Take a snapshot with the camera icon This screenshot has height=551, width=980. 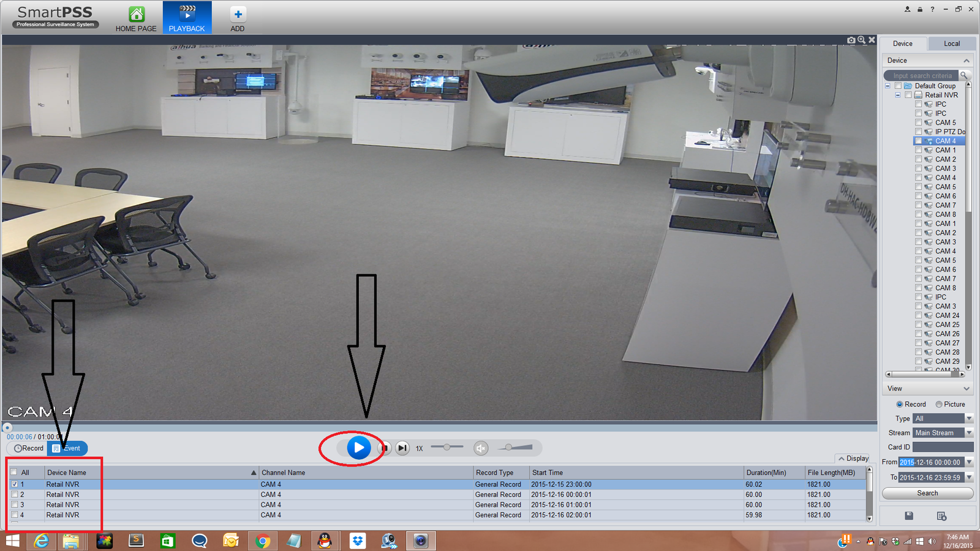(x=851, y=40)
